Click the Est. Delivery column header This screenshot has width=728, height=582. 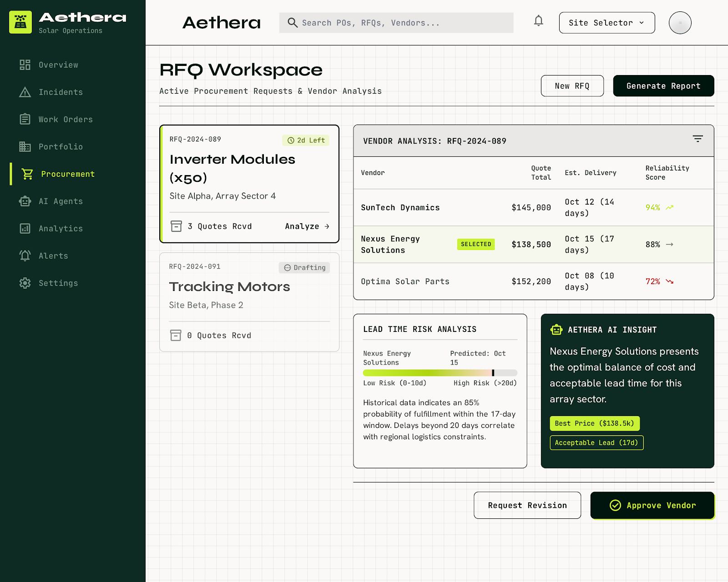(591, 173)
